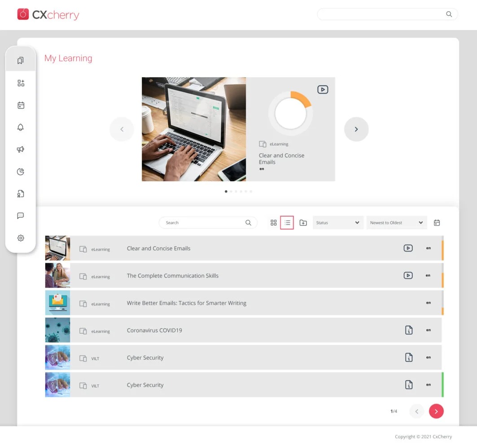This screenshot has width=477, height=448.
Task: Go to next page of courses
Action: tap(436, 411)
